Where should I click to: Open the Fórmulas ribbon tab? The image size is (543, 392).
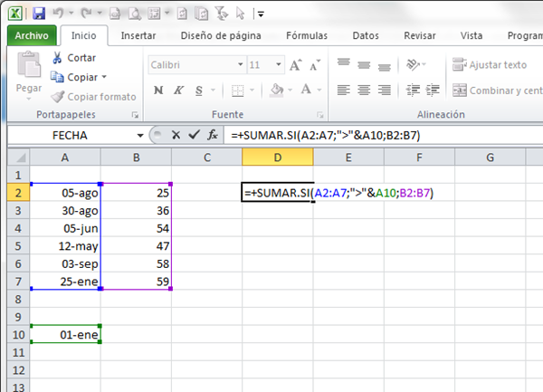tap(307, 36)
